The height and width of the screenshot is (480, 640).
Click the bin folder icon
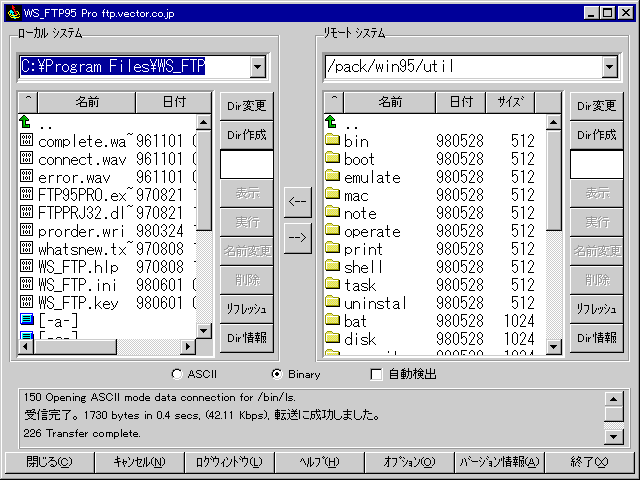pos(333,140)
